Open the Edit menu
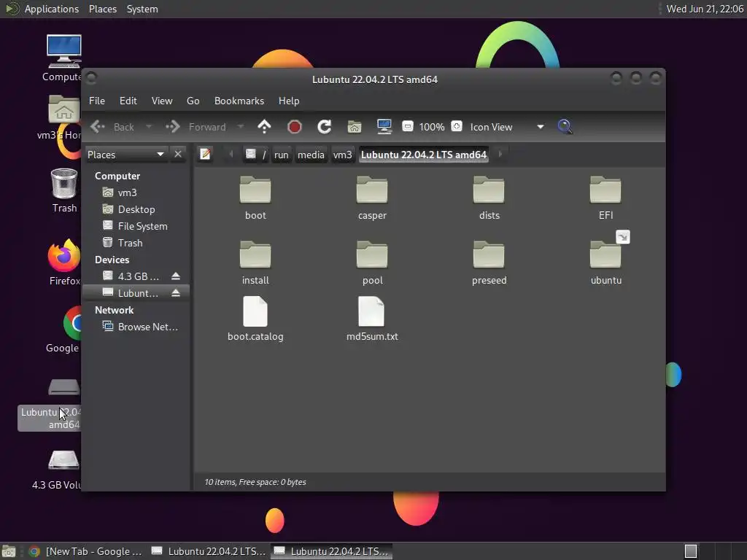The image size is (747, 560). click(128, 101)
